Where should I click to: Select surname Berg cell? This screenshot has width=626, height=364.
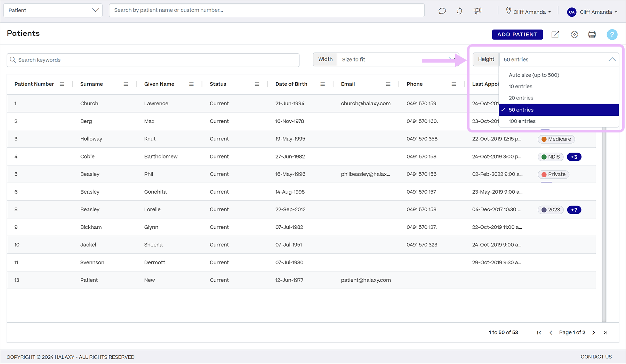pos(86,121)
